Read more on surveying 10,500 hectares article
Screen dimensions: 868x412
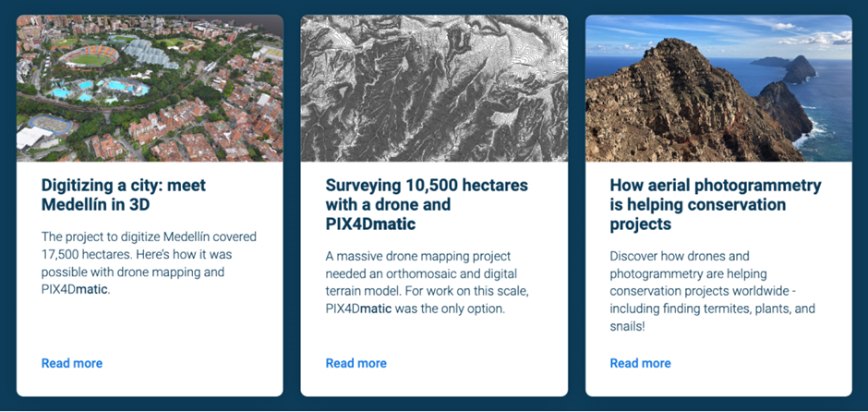[x=356, y=363]
